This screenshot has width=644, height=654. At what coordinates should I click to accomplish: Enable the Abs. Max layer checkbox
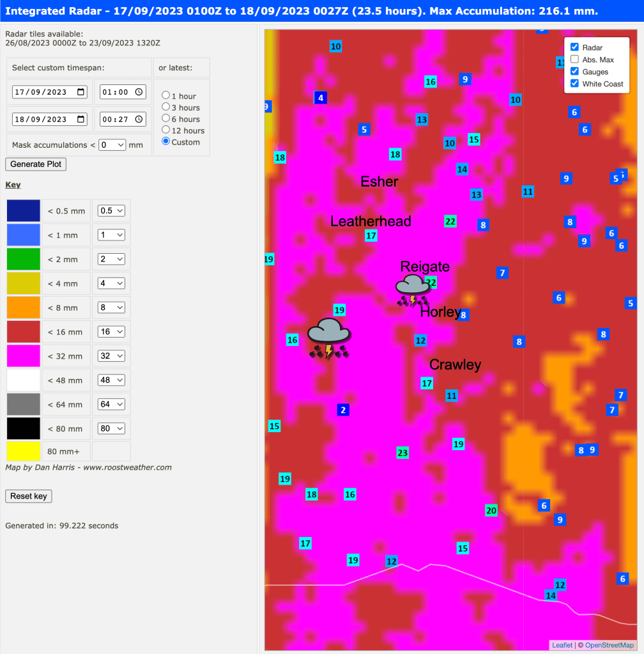pyautogui.click(x=574, y=59)
